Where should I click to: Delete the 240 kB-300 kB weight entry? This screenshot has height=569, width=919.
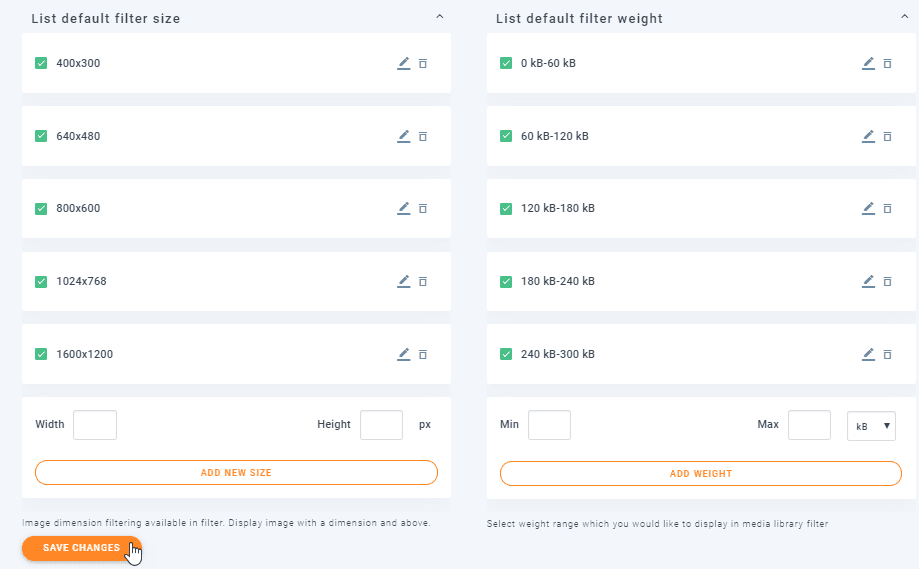click(887, 354)
